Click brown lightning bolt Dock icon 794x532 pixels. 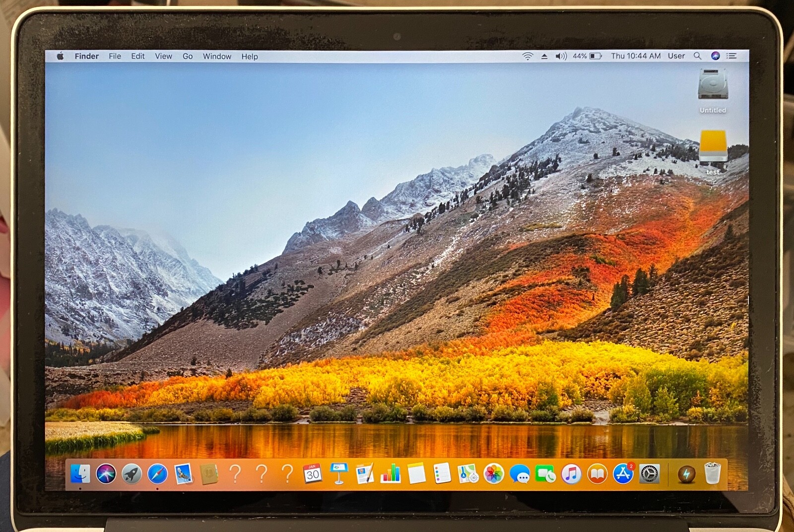click(687, 474)
